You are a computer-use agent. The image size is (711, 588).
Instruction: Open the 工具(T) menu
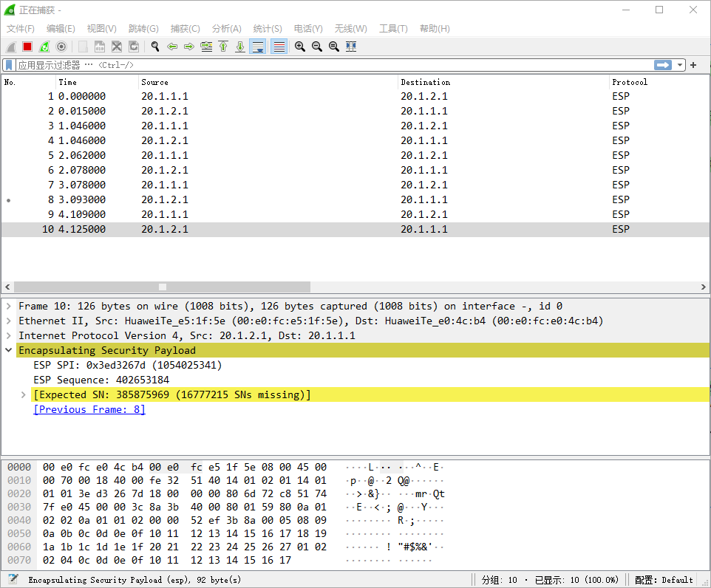[393, 29]
